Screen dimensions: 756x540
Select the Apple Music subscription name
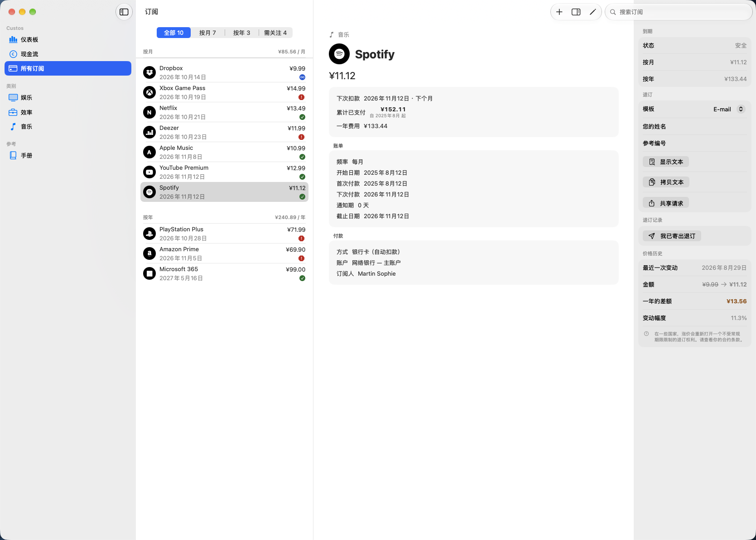pos(176,148)
